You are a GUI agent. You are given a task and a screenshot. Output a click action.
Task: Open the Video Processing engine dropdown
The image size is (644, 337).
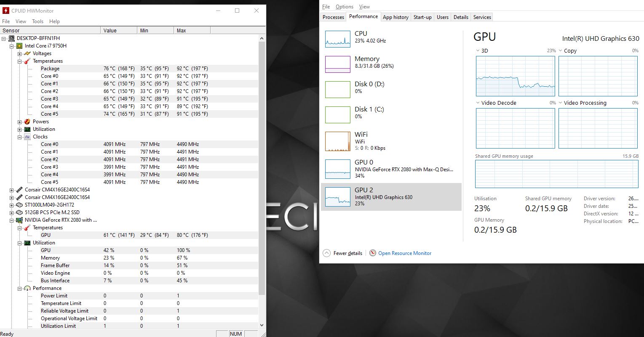(561, 103)
